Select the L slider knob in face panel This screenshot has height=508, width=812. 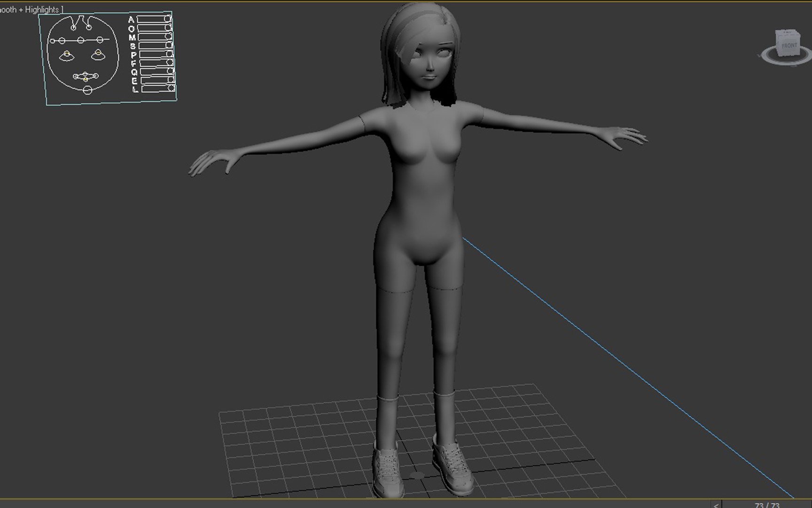[x=172, y=88]
